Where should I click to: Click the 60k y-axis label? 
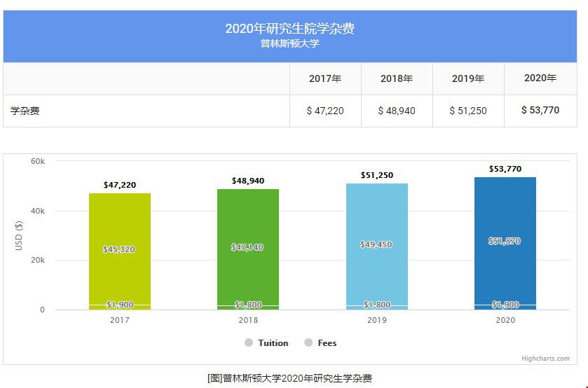click(x=38, y=161)
